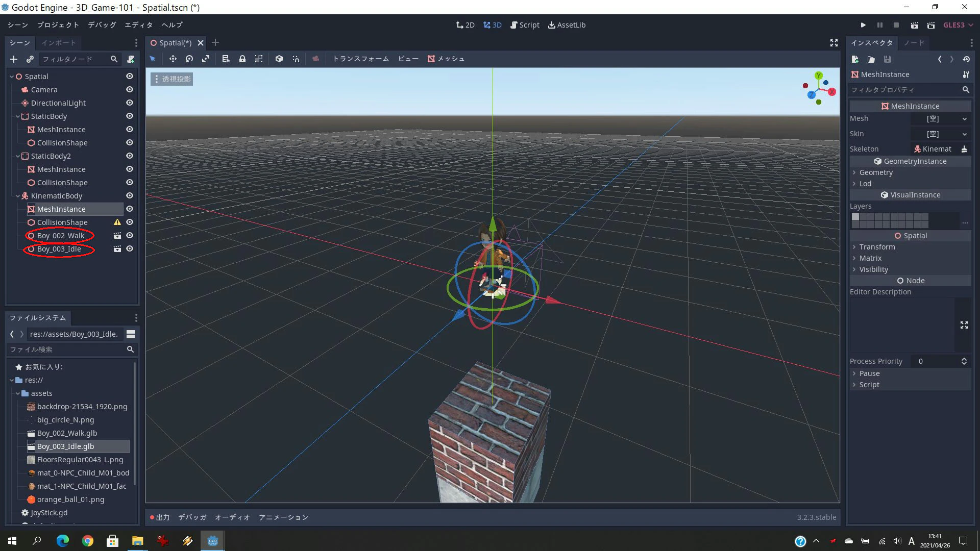Toggle visibility of StaticBody2 node

click(x=130, y=156)
